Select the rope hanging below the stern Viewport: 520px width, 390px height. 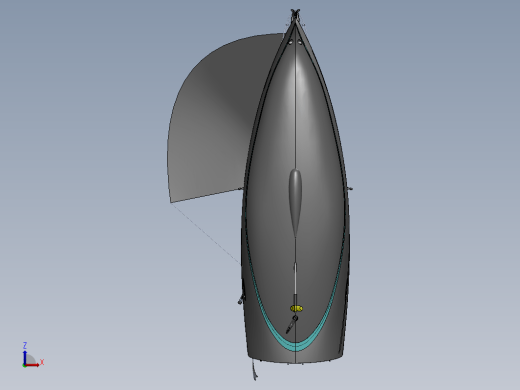255,369
